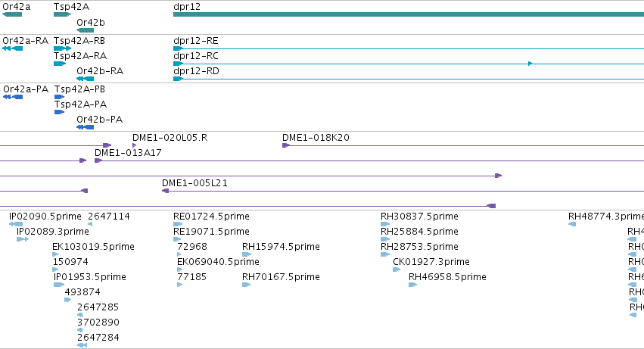Select transcript Tsp42A-RA

pyautogui.click(x=60, y=64)
